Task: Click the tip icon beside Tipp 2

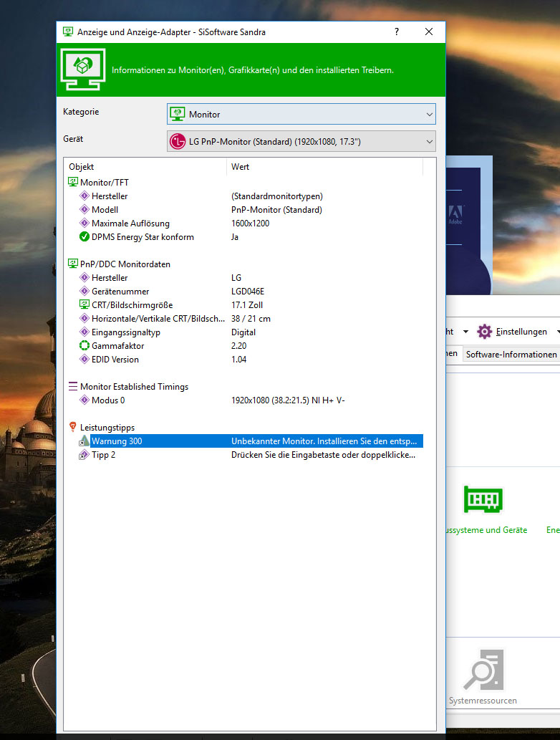Action: tap(84, 454)
